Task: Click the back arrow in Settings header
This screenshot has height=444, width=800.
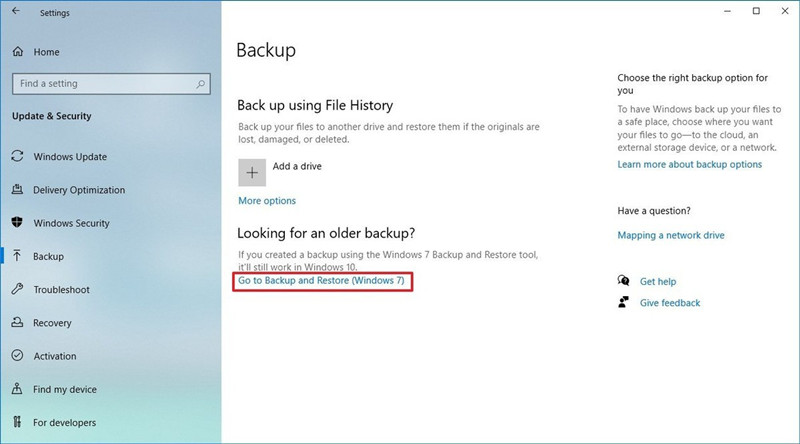Action: [x=15, y=13]
